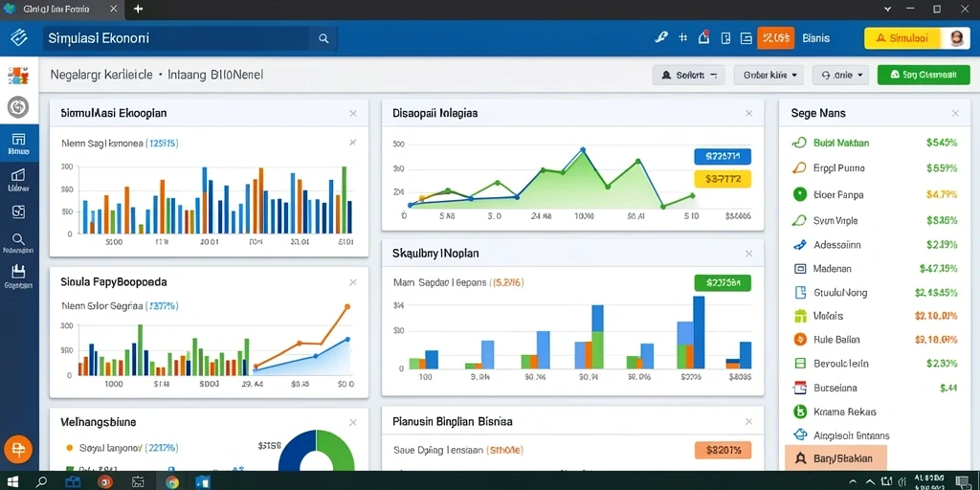Select the highlighted bottom item in the Sege Nans list
The height and width of the screenshot is (490, 980).
pyautogui.click(x=836, y=458)
